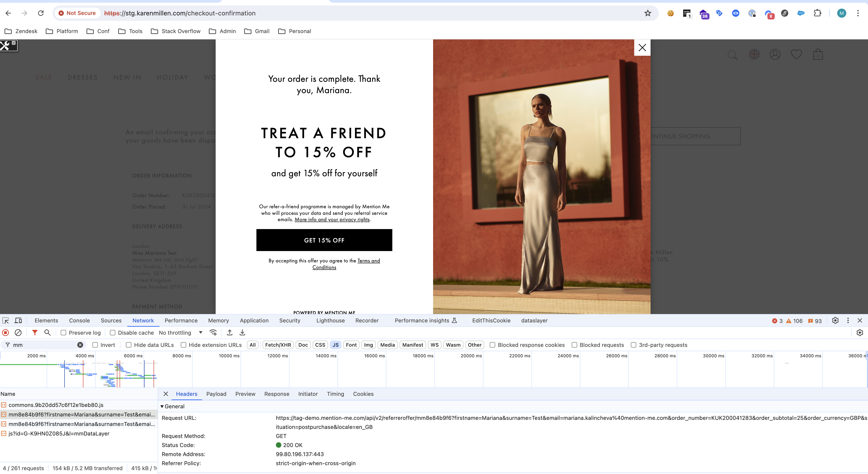The image size is (868, 474).
Task: Open the Response tab of the request
Action: 277,393
